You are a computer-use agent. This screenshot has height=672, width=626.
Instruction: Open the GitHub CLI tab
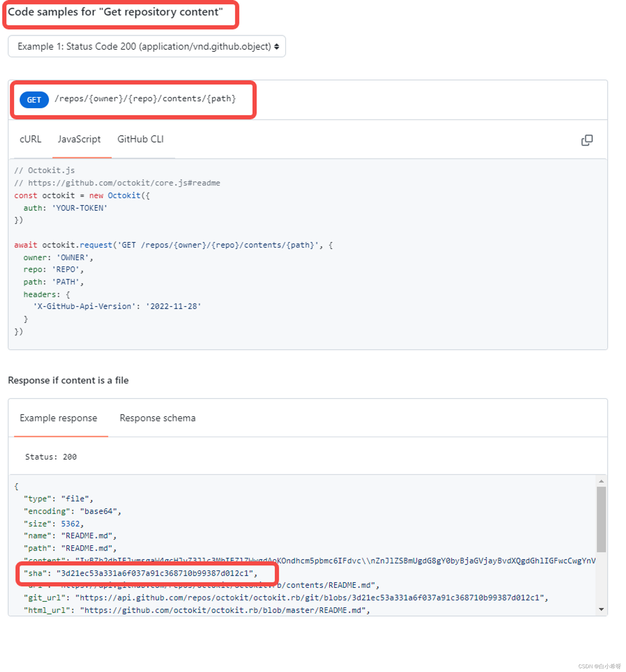pyautogui.click(x=140, y=139)
